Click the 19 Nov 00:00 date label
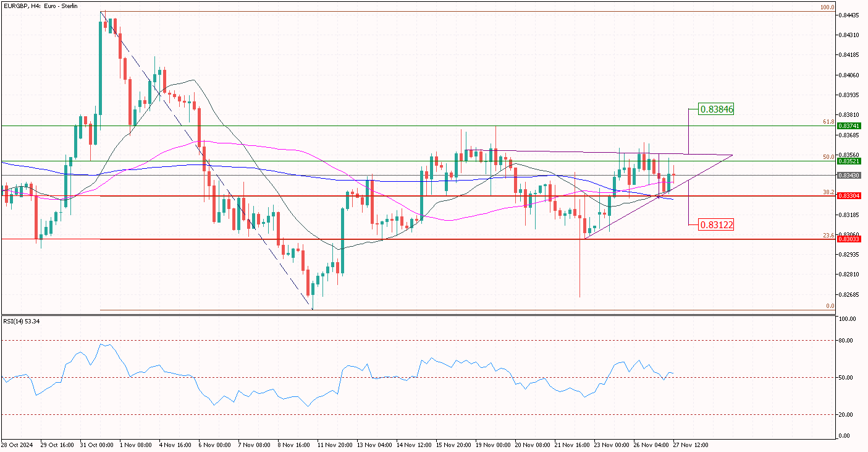The image size is (868, 452). point(495,445)
